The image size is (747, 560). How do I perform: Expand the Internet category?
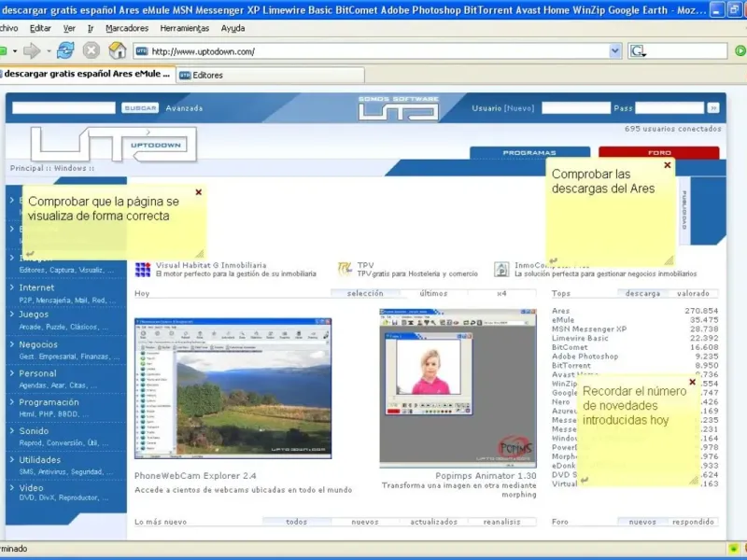click(36, 287)
